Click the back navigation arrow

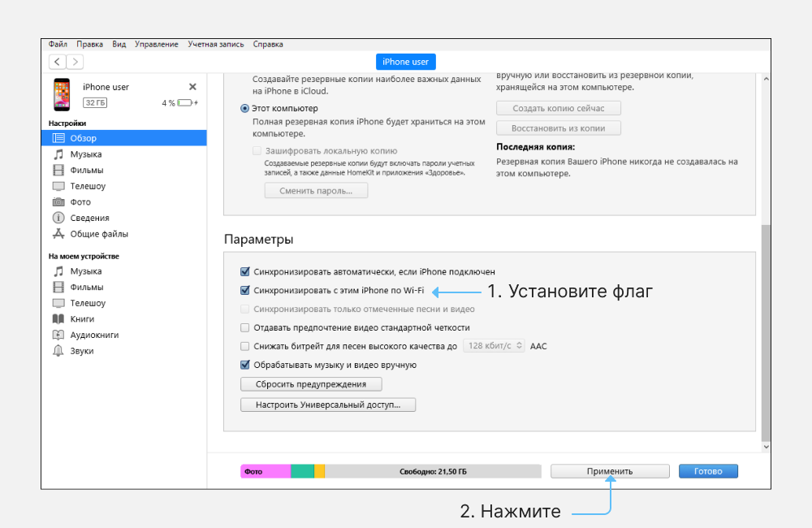click(58, 62)
